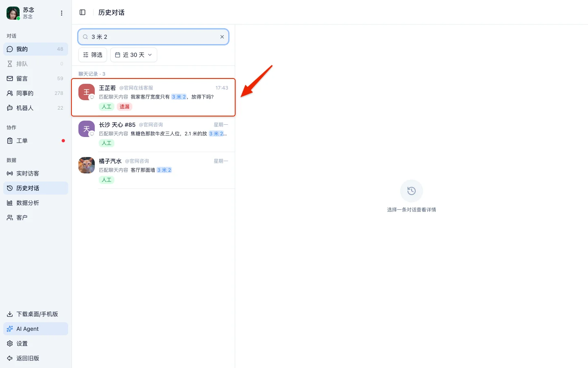
Task: Open 工单 tickets in the sidebar
Action: [x=36, y=141]
